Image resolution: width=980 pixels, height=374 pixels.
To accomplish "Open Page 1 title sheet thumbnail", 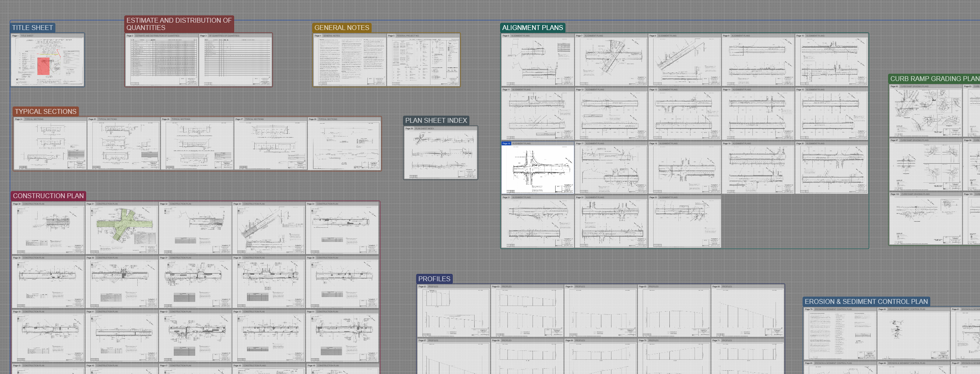I will pyautogui.click(x=47, y=60).
